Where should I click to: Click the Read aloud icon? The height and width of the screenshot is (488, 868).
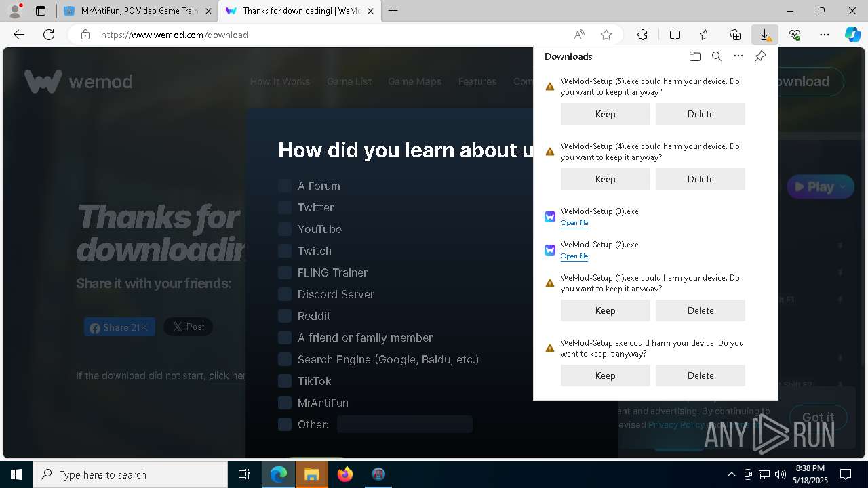tap(579, 35)
